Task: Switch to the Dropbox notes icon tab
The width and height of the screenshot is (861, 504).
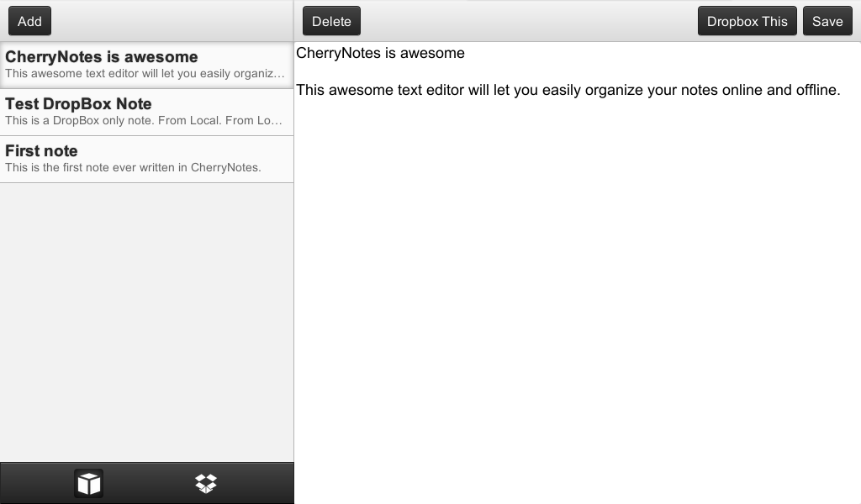Action: coord(206,484)
